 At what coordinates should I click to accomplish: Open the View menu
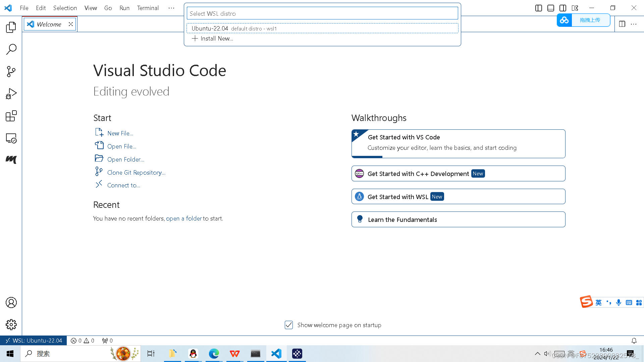(91, 8)
